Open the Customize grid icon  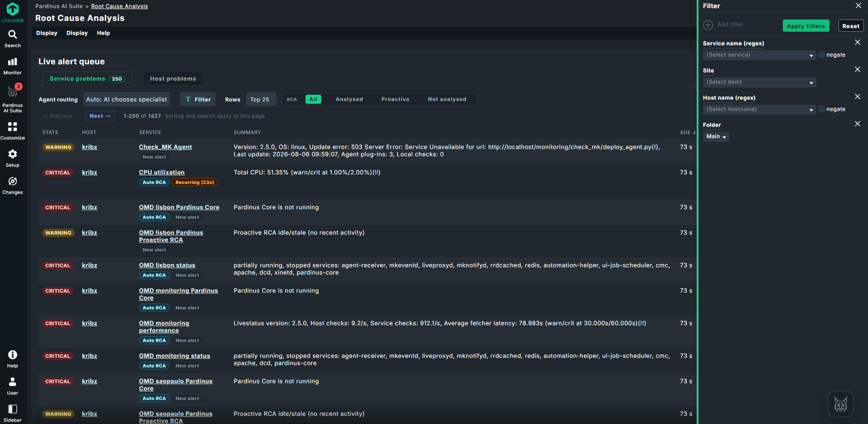[13, 127]
